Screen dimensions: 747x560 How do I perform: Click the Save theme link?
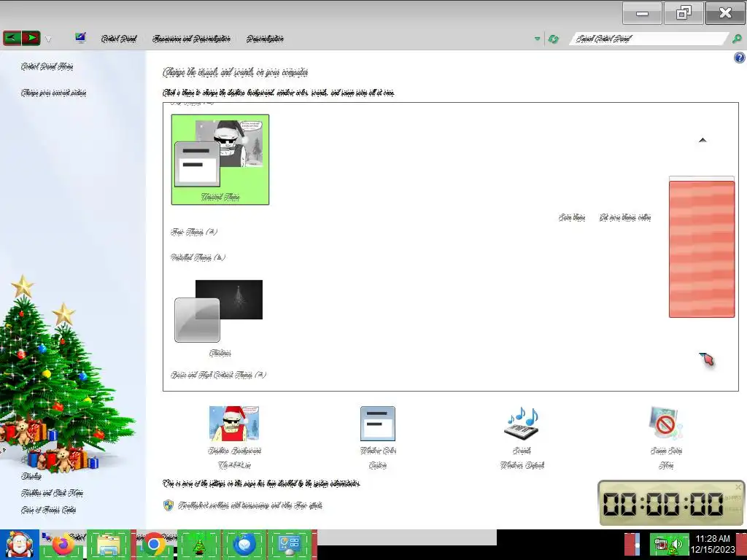(x=572, y=217)
